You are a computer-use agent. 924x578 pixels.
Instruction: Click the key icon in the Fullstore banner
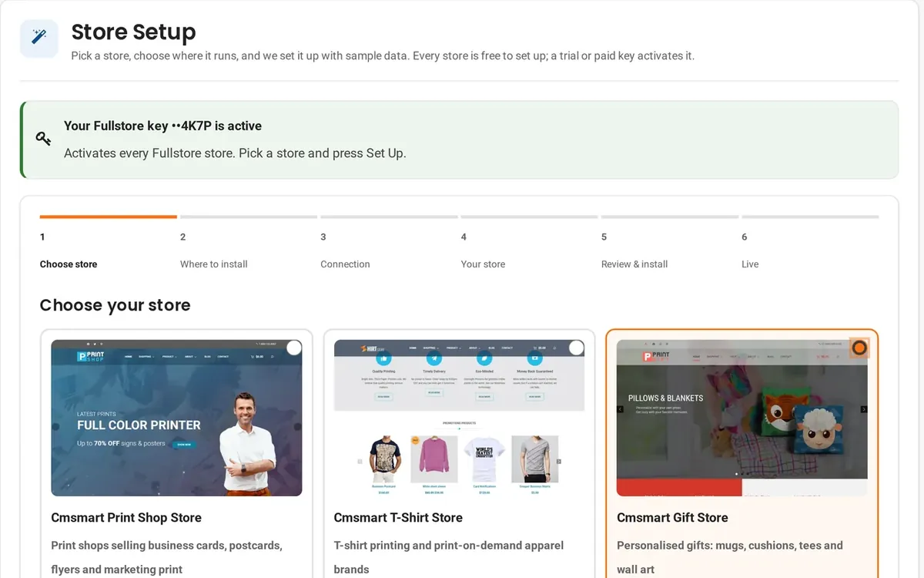coord(43,139)
